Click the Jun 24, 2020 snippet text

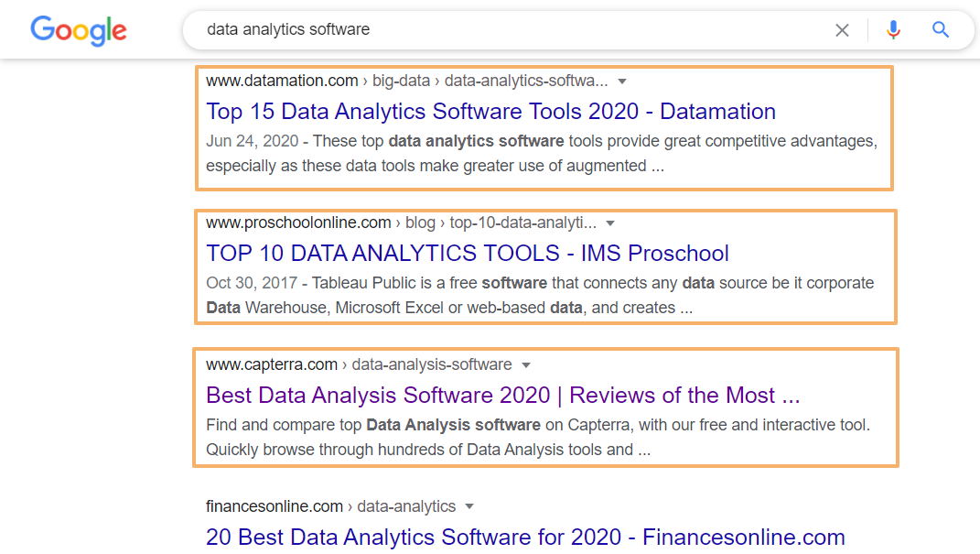pyautogui.click(x=542, y=153)
